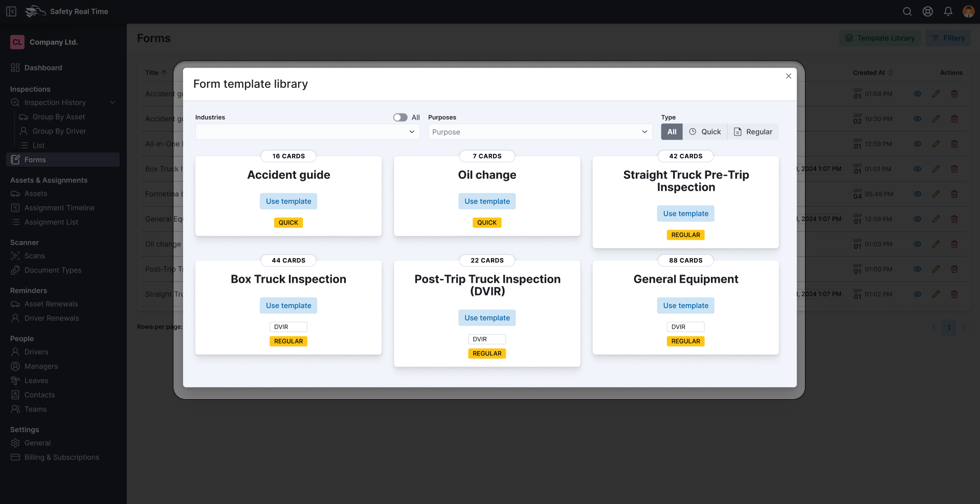This screenshot has width=980, height=504.
Task: Use the Accident guide template
Action: 288,201
